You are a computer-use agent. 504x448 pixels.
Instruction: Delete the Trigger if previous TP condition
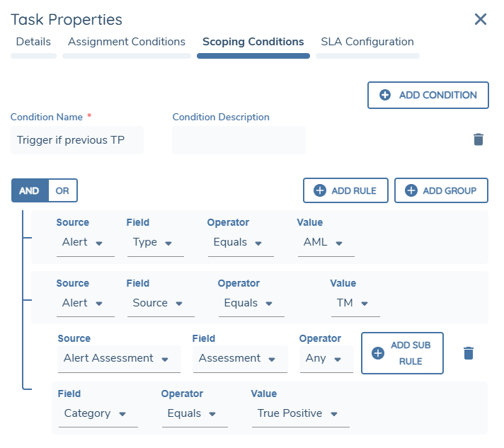click(479, 139)
